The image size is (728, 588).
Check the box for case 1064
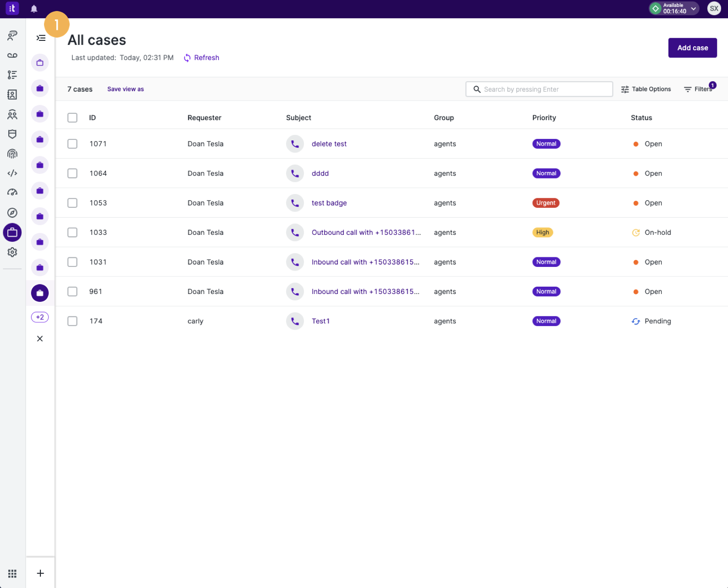click(72, 173)
